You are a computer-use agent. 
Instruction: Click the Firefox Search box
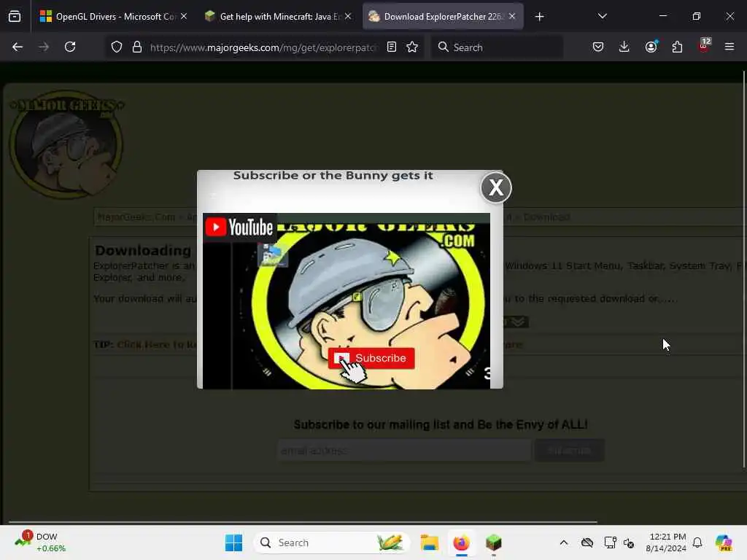[x=497, y=47]
